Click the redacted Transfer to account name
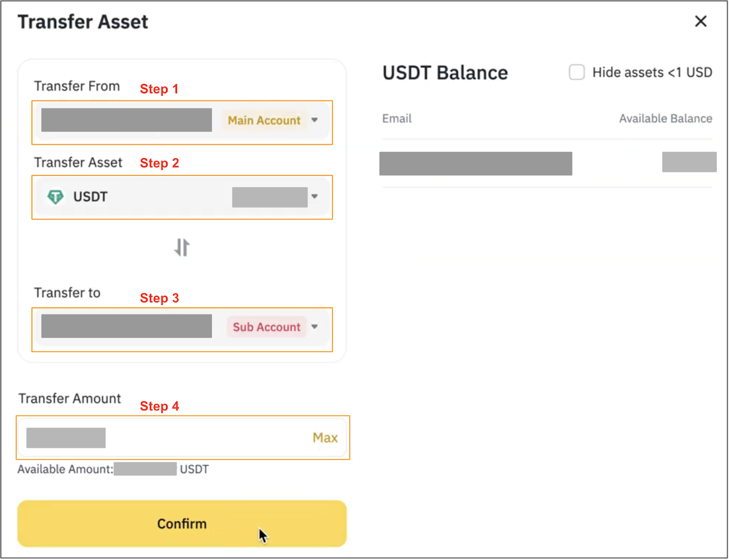Viewport: 729px width, 560px height. [x=126, y=326]
